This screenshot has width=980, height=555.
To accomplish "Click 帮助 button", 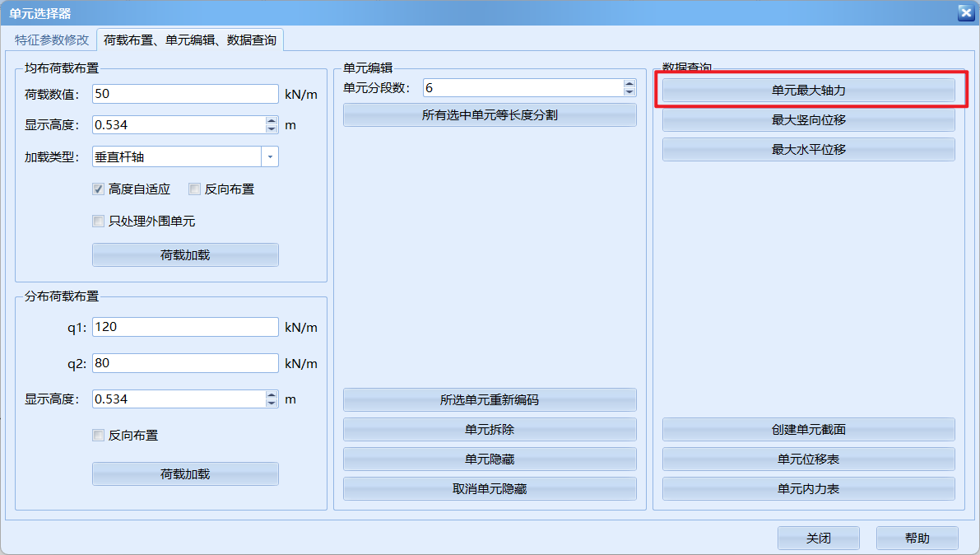I will pos(917,539).
